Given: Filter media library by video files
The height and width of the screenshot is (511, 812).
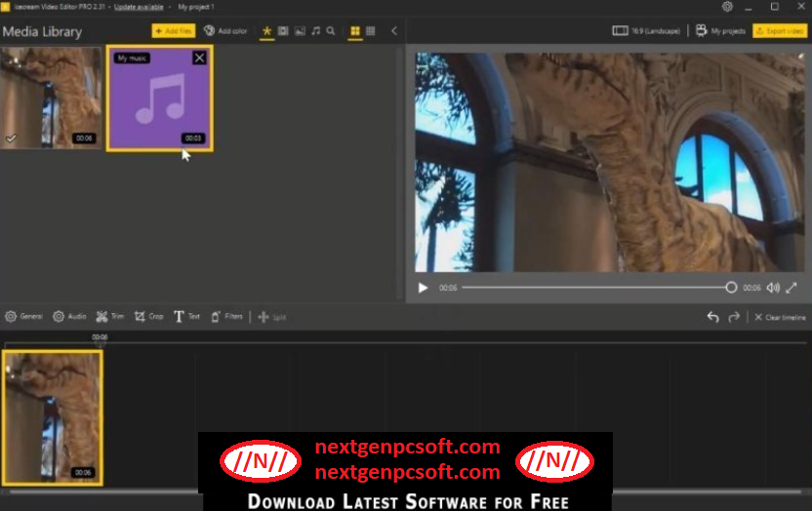Looking at the screenshot, I should (283, 31).
